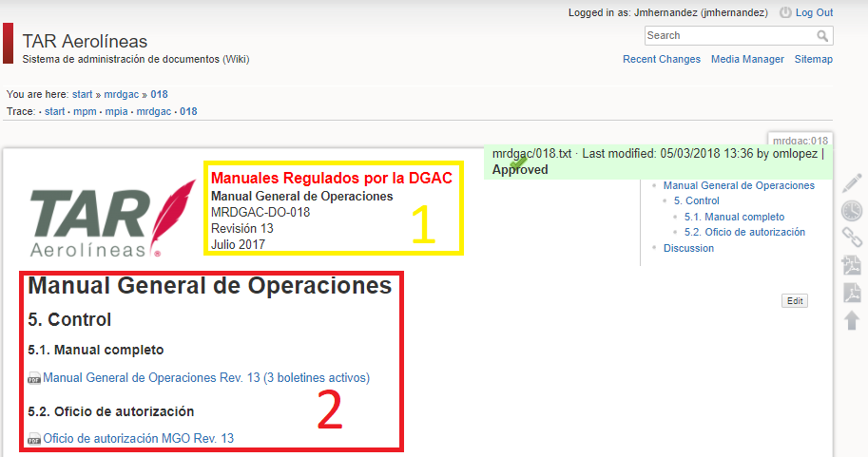Image resolution: width=868 pixels, height=457 pixels.
Task: Open the Media Manager
Action: tap(747, 59)
